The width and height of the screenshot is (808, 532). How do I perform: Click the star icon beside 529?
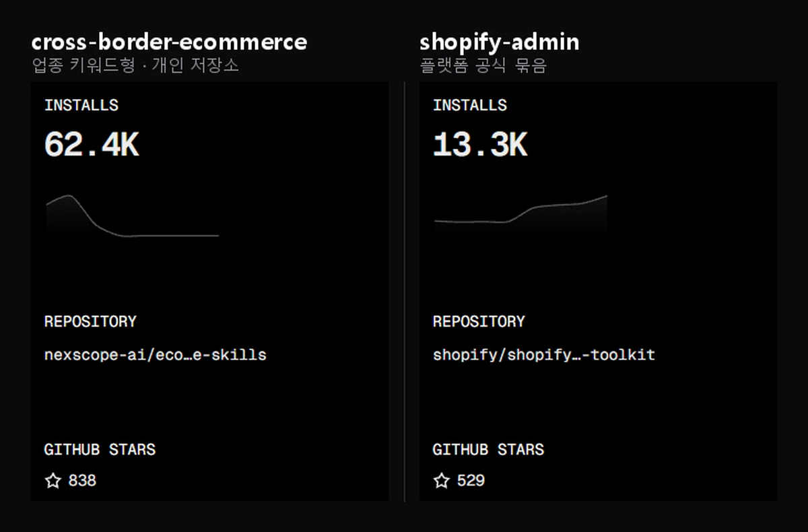[441, 481]
